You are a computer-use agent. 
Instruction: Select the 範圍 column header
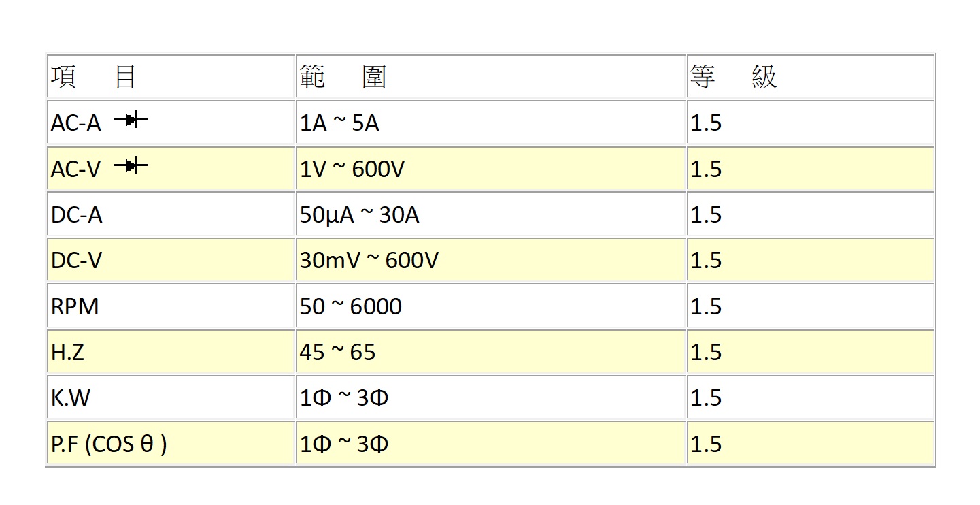click(x=491, y=77)
